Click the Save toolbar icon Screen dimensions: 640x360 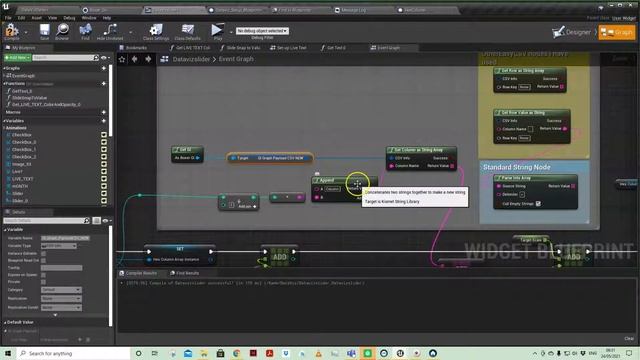[x=44, y=31]
